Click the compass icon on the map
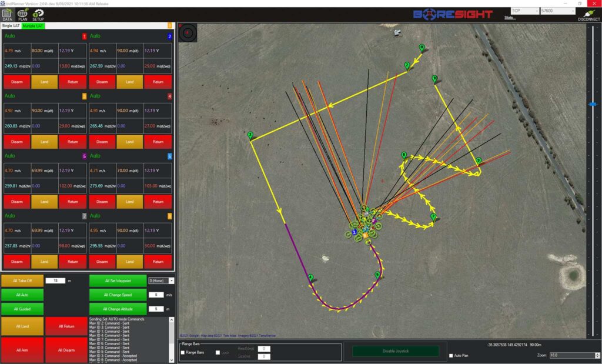The image size is (602, 364). point(187,33)
